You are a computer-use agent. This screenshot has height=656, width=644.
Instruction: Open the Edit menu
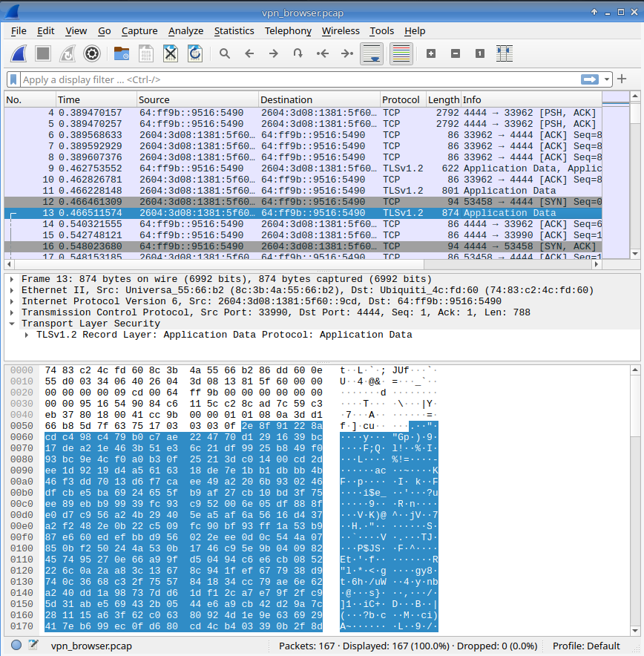click(45, 31)
